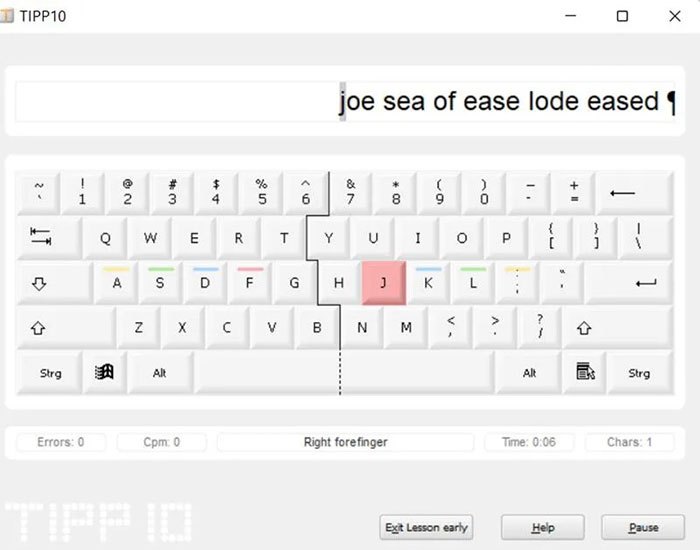700x550 pixels.
Task: Click the left Alt key
Action: [160, 372]
